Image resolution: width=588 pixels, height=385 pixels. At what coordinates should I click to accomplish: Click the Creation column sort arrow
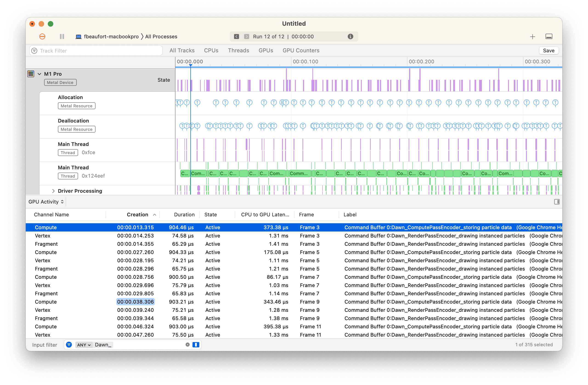pos(154,215)
